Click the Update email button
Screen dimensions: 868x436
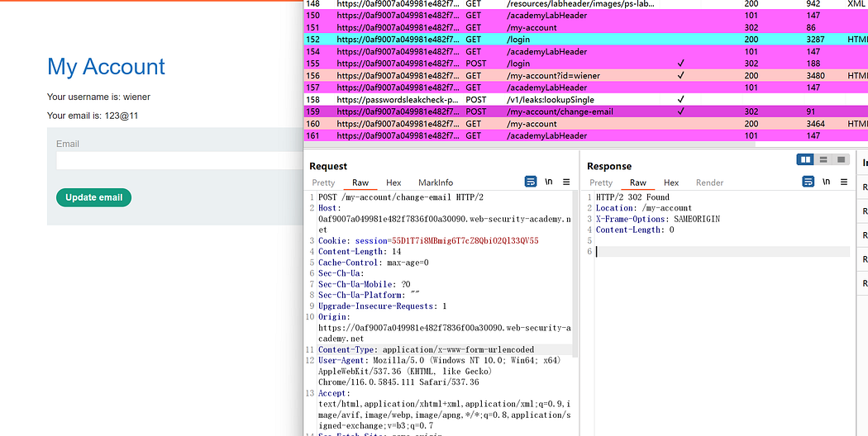(93, 197)
